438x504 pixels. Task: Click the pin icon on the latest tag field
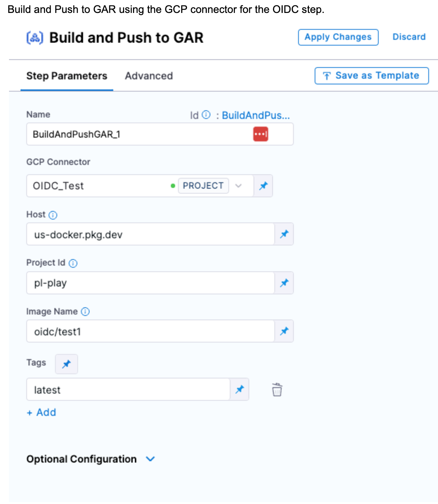(239, 389)
